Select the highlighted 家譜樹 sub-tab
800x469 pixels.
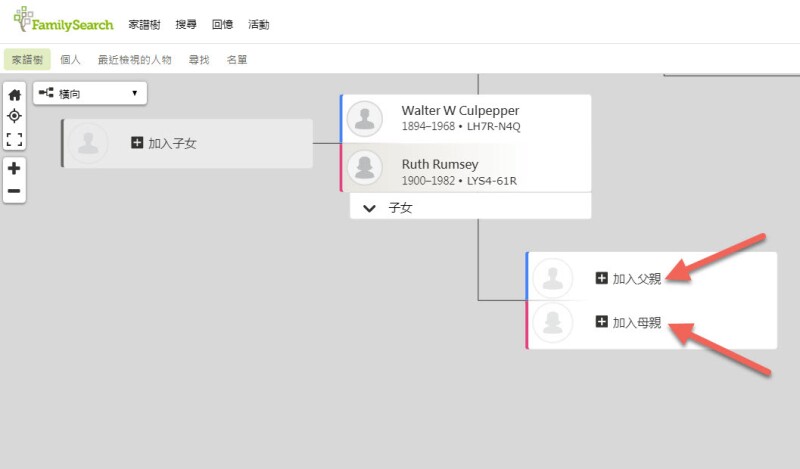coord(28,60)
